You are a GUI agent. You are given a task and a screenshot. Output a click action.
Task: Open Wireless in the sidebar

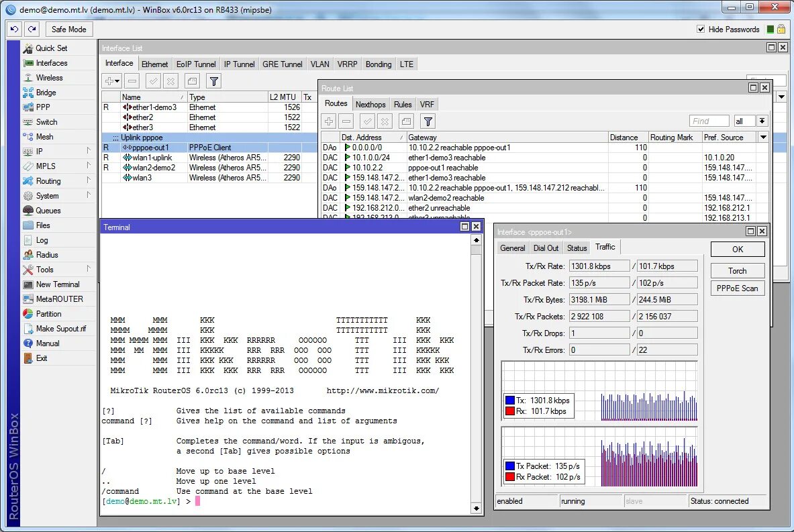[49, 77]
